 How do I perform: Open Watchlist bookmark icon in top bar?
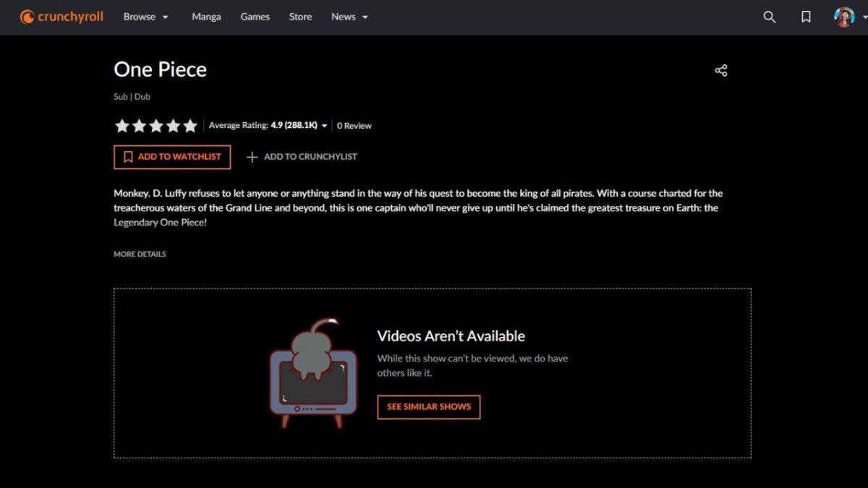click(x=806, y=17)
